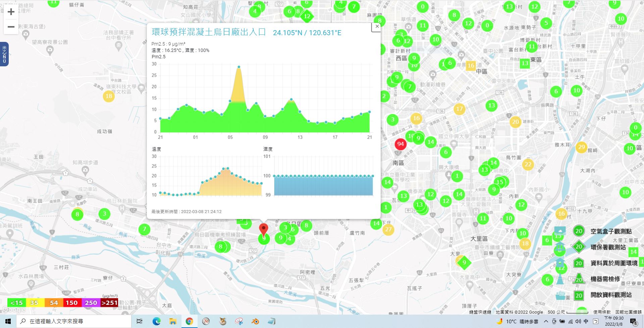Click the 環保署觀測站 diamond legend icon

(x=579, y=247)
